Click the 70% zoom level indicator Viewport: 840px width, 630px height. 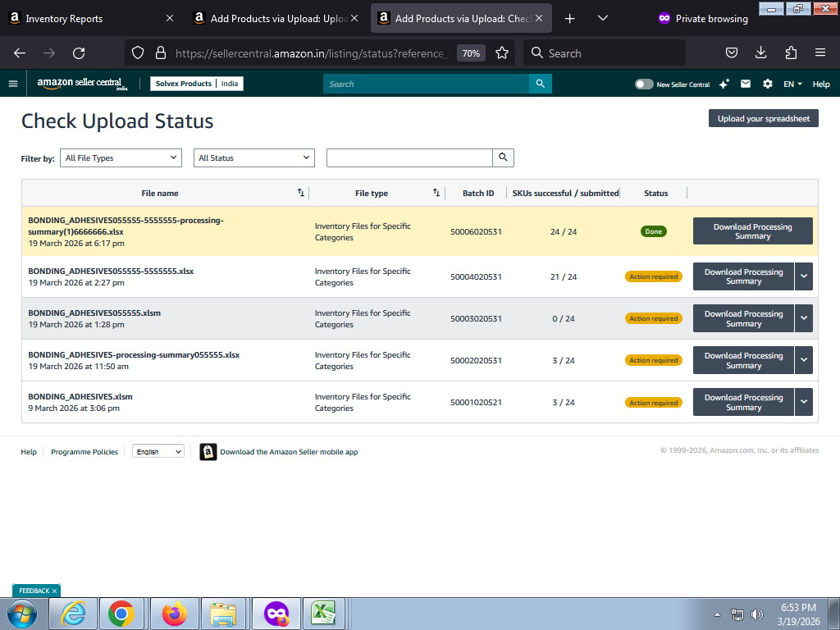471,53
